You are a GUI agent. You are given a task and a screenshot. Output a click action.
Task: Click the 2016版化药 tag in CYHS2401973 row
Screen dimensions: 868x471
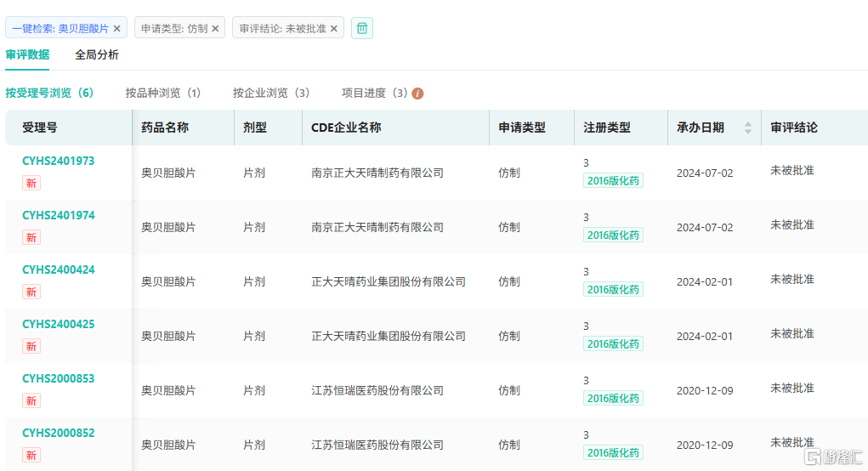pyautogui.click(x=613, y=181)
